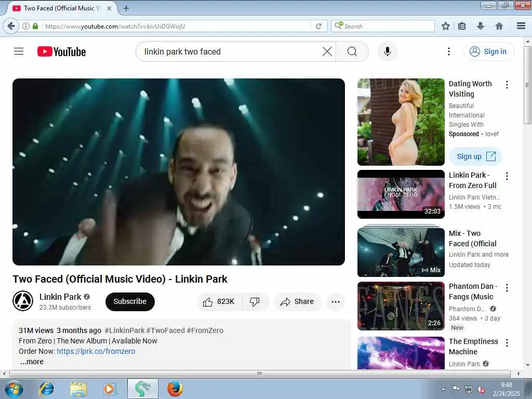Launch Internet Explorer from taskbar
The image size is (532, 399).
click(x=46, y=389)
